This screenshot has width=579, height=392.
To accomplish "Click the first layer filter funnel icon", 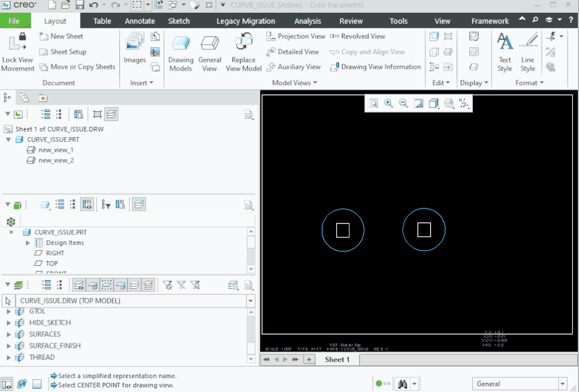I will [x=167, y=285].
